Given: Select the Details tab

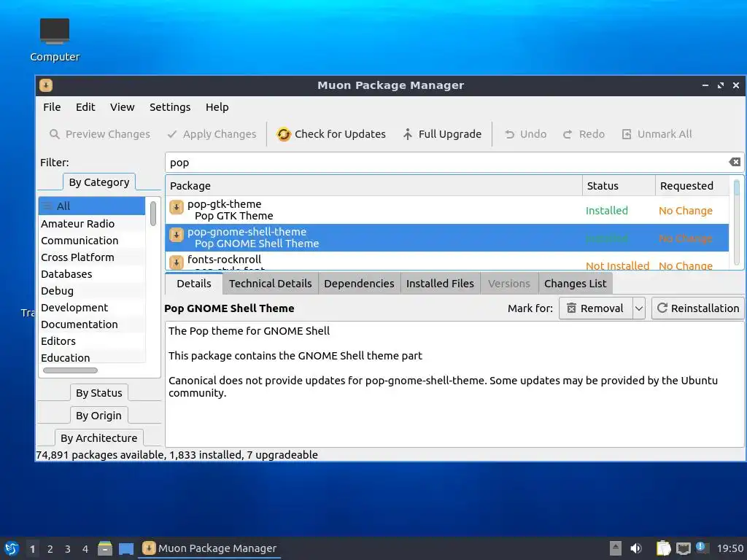Looking at the screenshot, I should click(194, 284).
